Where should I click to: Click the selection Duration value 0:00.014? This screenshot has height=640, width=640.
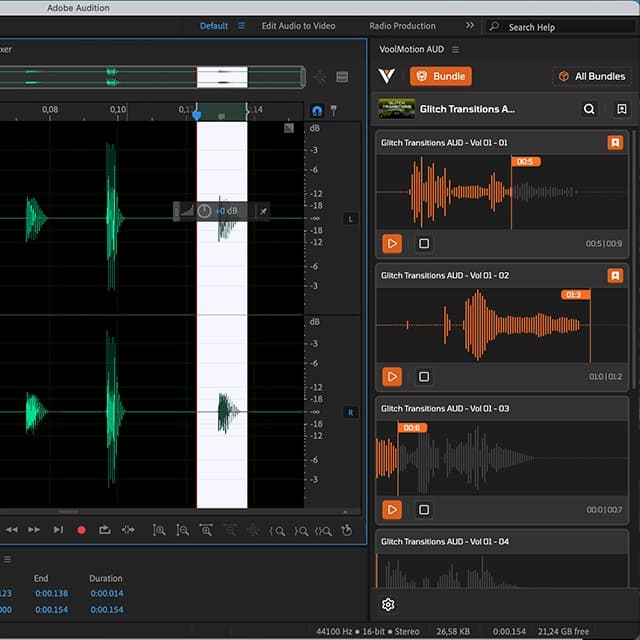pyautogui.click(x=107, y=593)
